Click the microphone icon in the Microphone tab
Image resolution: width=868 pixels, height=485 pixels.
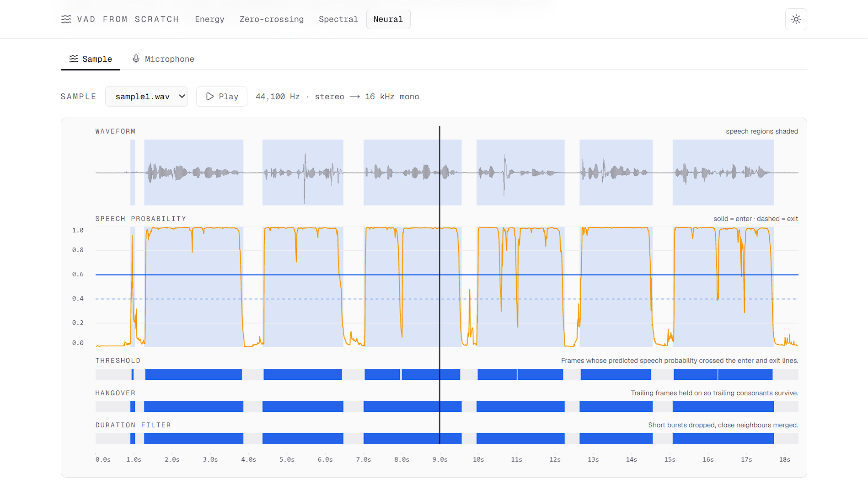(x=136, y=59)
